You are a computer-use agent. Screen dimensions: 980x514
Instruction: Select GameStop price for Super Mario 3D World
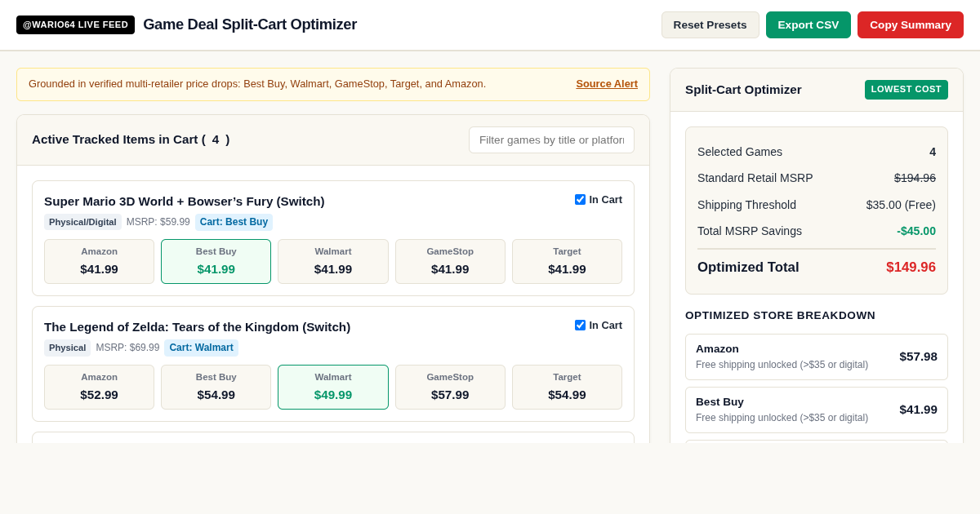click(x=450, y=261)
